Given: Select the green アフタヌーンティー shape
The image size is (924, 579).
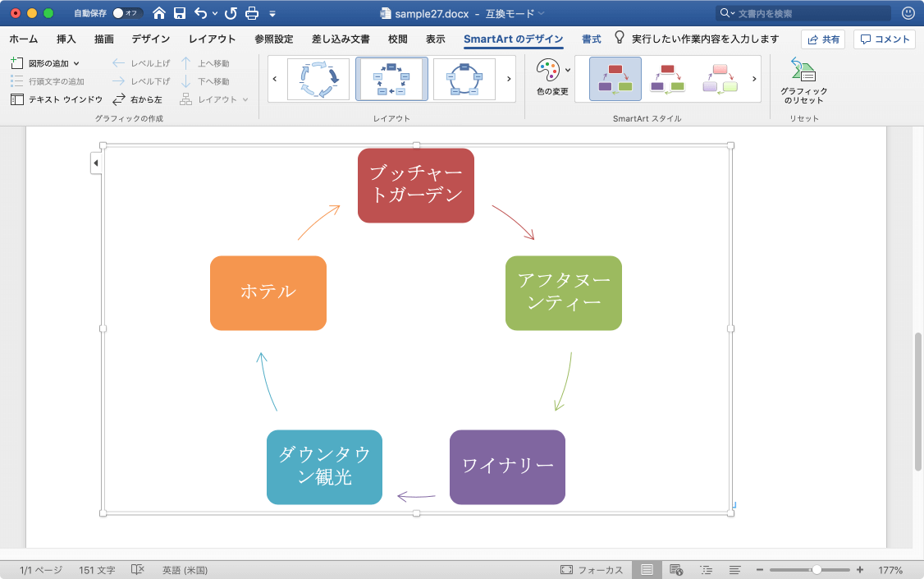Looking at the screenshot, I should point(564,293).
